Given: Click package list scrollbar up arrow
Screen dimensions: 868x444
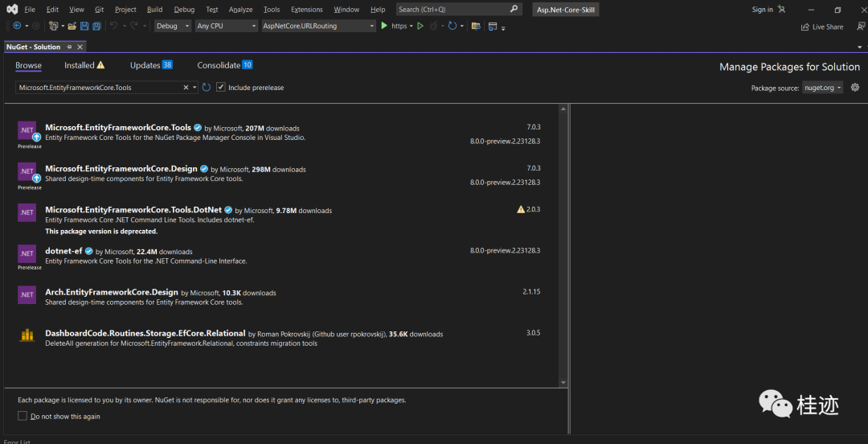Looking at the screenshot, I should pyautogui.click(x=563, y=108).
